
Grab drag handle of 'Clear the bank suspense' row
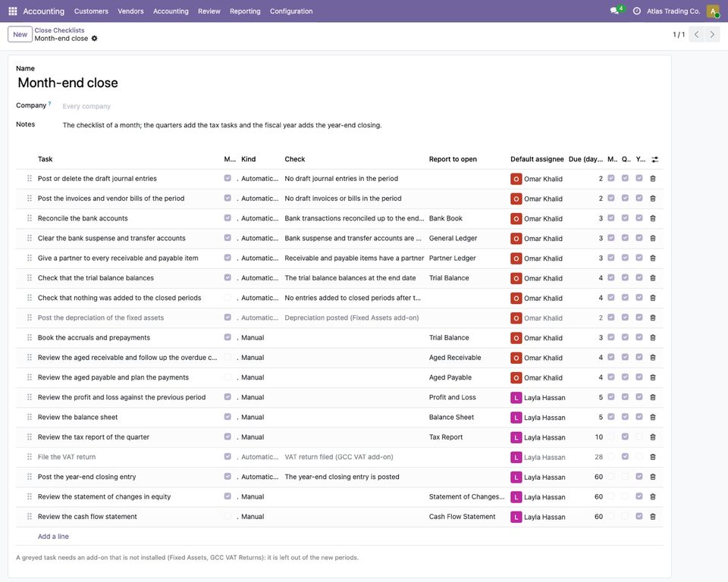tap(30, 238)
